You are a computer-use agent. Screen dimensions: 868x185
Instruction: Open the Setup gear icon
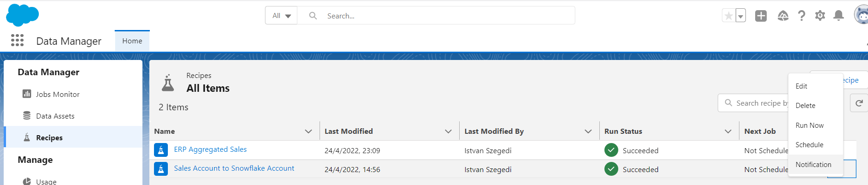[x=820, y=16]
